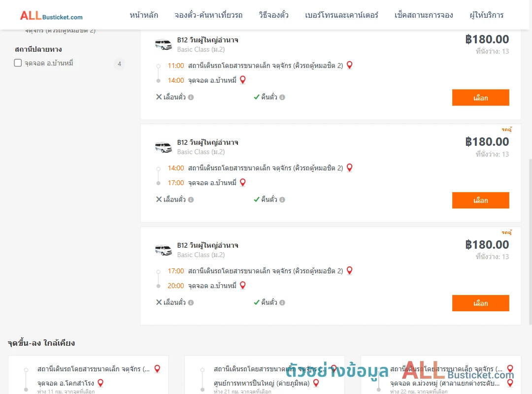The width and height of the screenshot is (532, 394).
Task: Click van icon of the 14:00 trip
Action: coord(164,147)
